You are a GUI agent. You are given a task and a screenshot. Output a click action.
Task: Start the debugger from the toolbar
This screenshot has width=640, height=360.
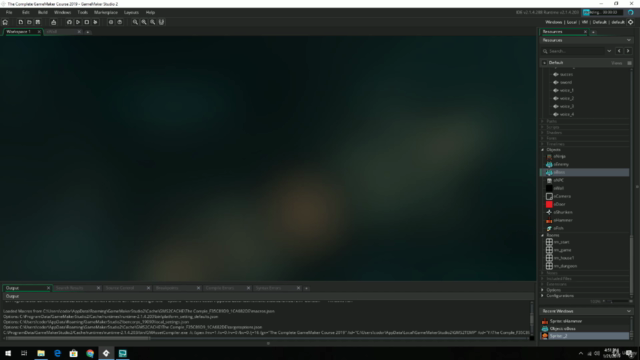(69, 22)
